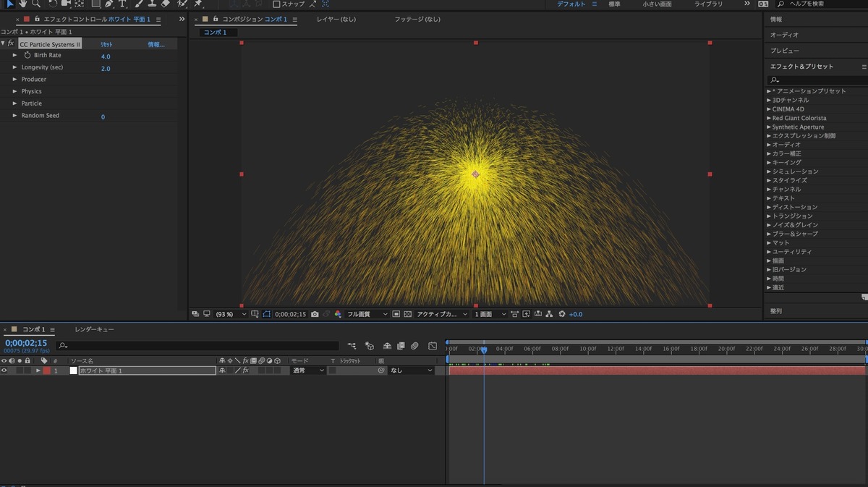Switch to the 標準 workspace
The width and height of the screenshot is (868, 487).
tap(614, 4)
